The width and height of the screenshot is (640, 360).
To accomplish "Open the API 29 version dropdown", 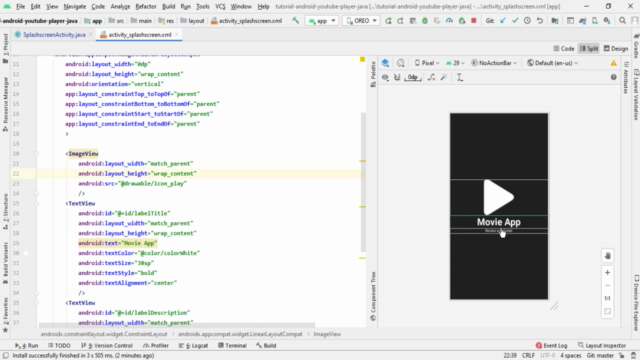I will (x=455, y=63).
